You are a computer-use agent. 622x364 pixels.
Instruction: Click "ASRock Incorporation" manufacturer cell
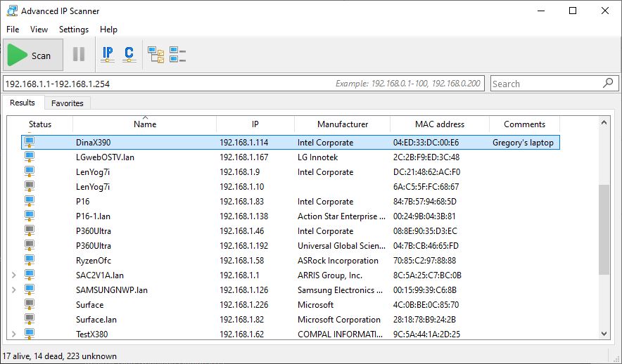pos(338,261)
